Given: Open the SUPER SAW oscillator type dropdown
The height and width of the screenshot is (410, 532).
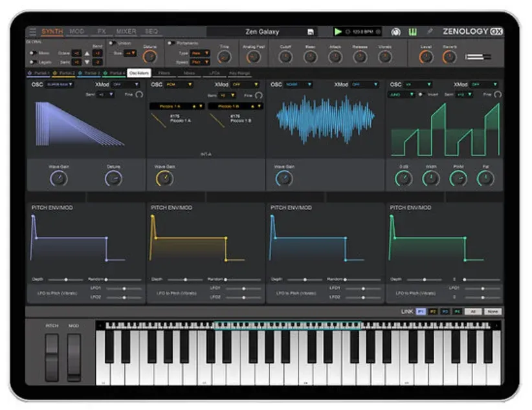Looking at the screenshot, I should 60,84.
